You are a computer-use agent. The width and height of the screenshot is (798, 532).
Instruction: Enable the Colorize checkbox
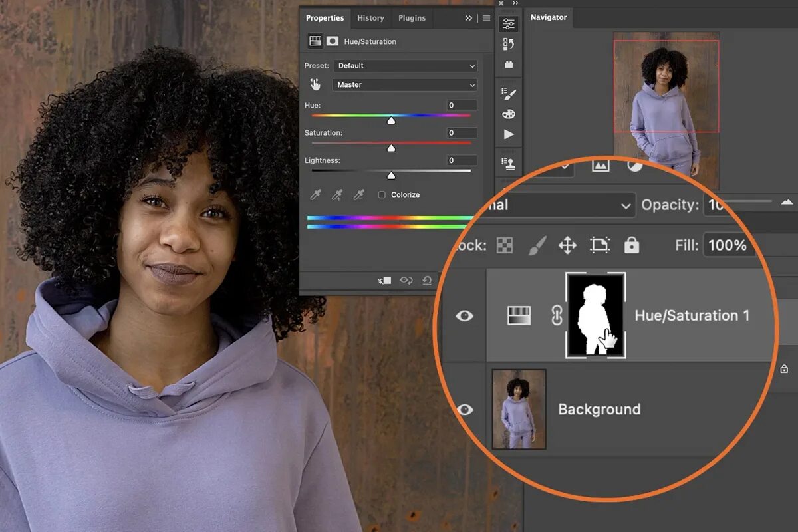point(382,195)
